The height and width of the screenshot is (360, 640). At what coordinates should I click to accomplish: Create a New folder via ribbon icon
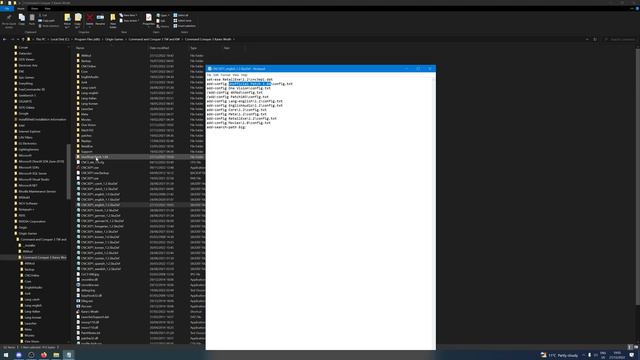[x=113, y=20]
